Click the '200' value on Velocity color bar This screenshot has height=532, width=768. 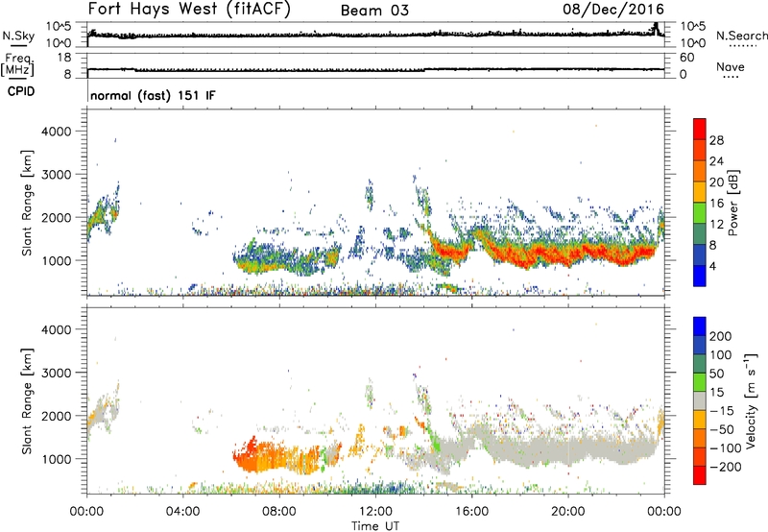point(721,336)
